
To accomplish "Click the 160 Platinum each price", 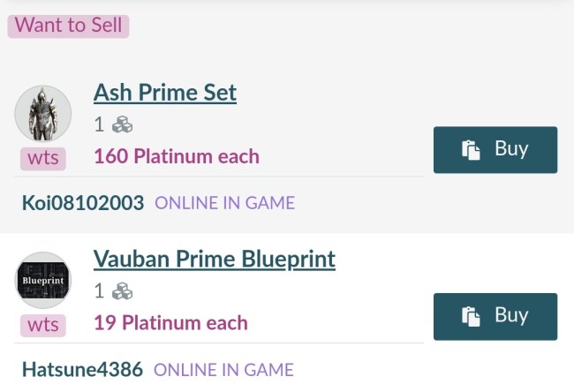I will (x=177, y=156).
